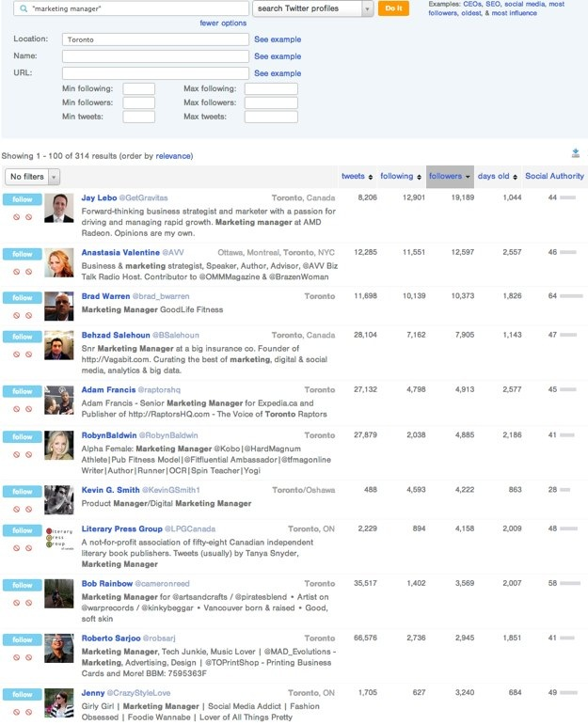This screenshot has height=725, width=588.
Task: Sort results by the followers column
Action: [x=450, y=176]
